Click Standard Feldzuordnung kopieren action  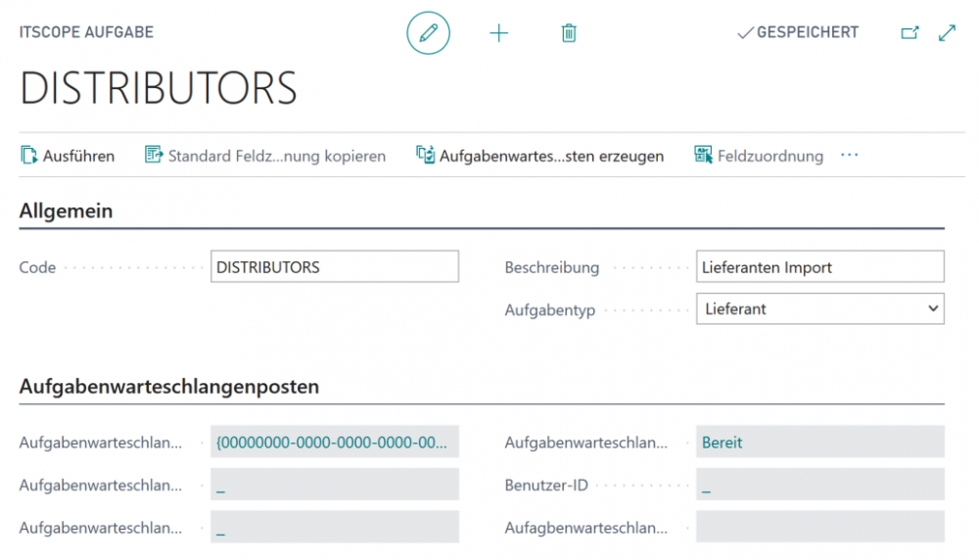point(265,156)
